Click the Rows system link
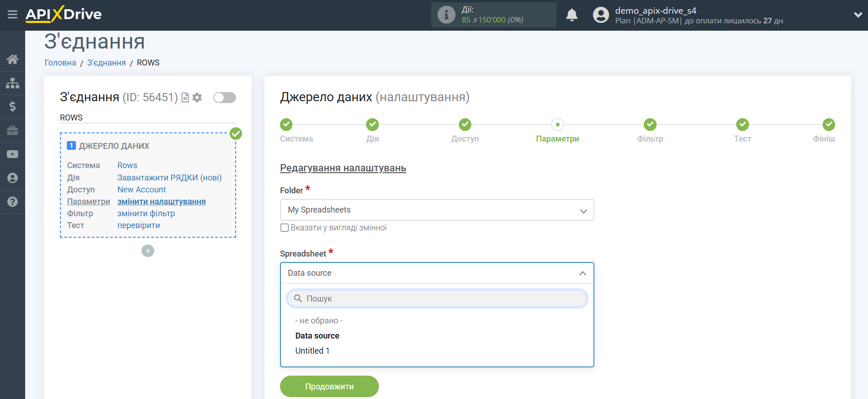Viewport: 868px width, 399px height. pyautogui.click(x=127, y=165)
